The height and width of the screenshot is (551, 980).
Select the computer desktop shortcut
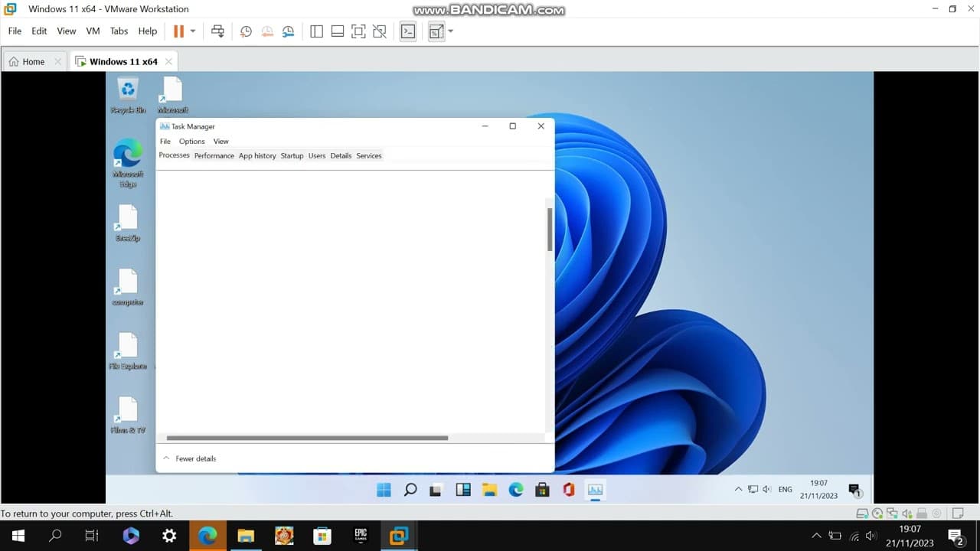point(128,288)
